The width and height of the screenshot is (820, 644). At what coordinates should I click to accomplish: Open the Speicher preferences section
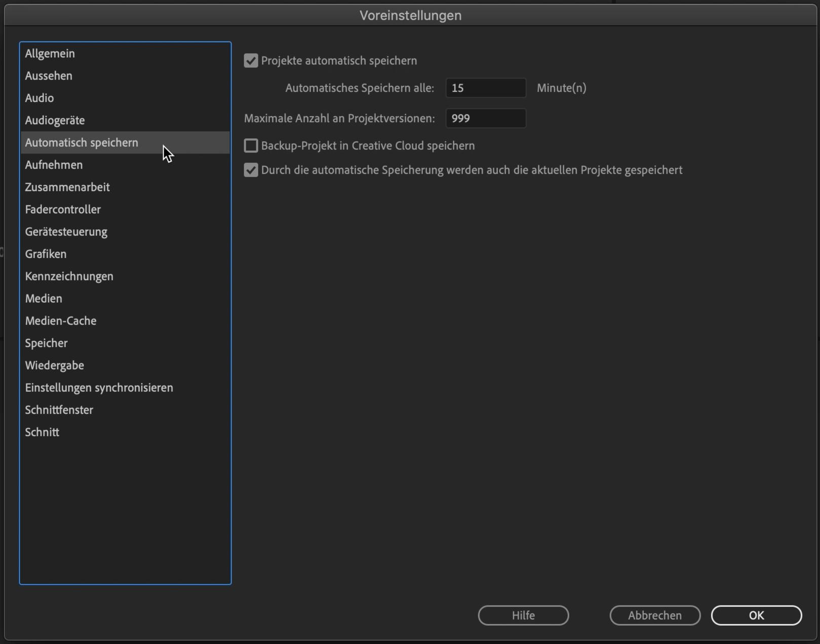click(46, 343)
